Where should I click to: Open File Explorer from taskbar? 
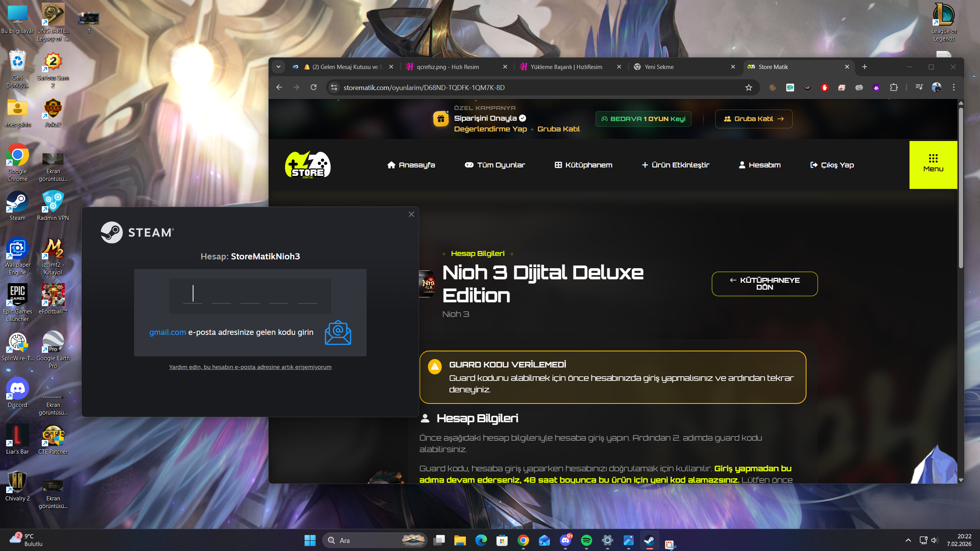[x=460, y=540]
